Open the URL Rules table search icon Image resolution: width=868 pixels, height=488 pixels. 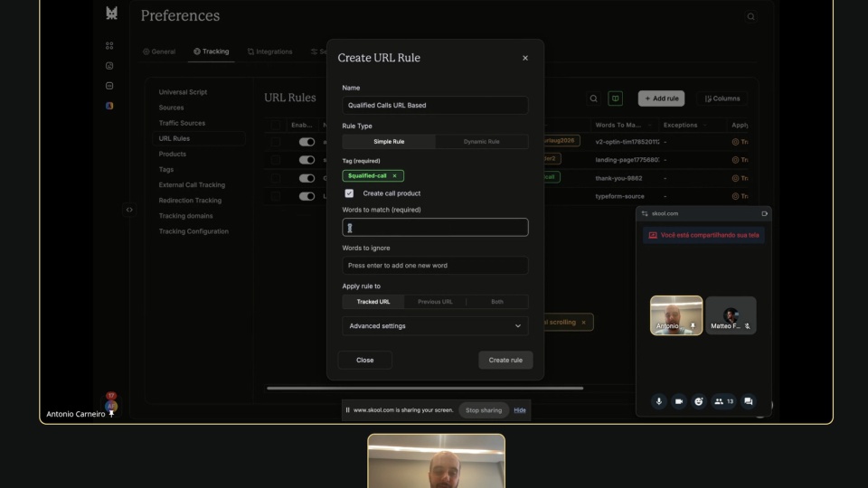pyautogui.click(x=593, y=99)
